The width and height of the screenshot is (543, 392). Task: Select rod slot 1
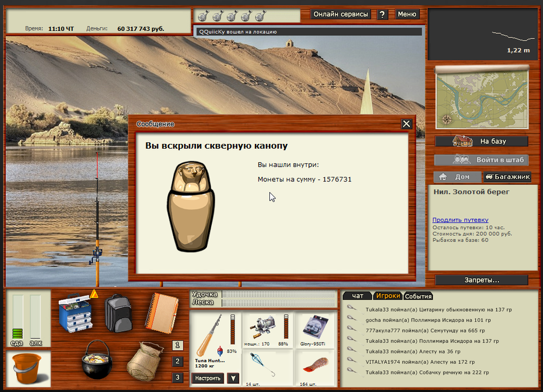(178, 345)
